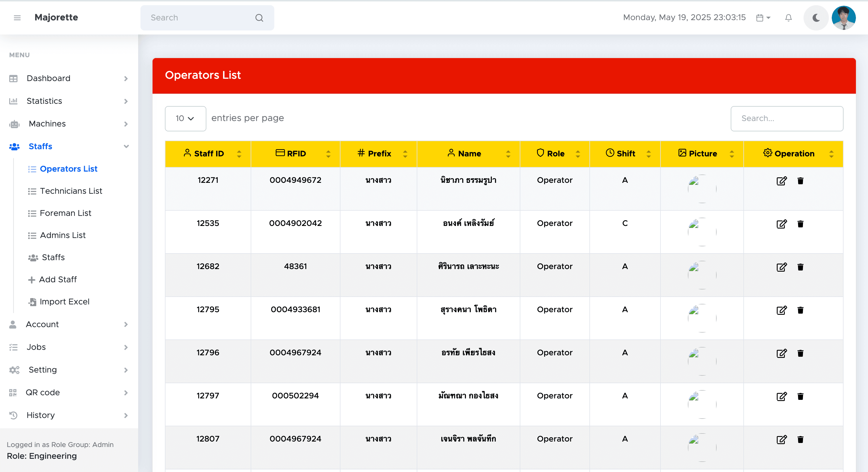This screenshot has width=868, height=472.
Task: Click edit icon for staff 12796
Action: [x=781, y=353]
